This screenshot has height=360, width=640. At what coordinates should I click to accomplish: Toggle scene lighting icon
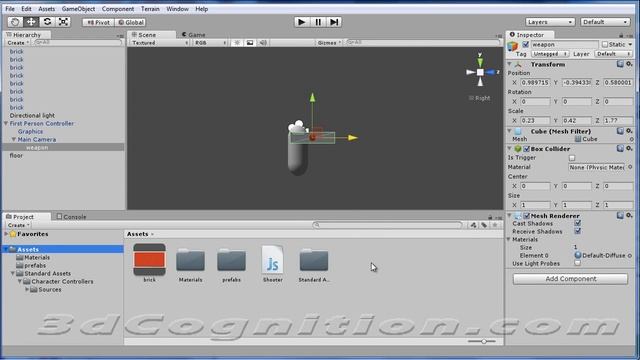[x=237, y=42]
